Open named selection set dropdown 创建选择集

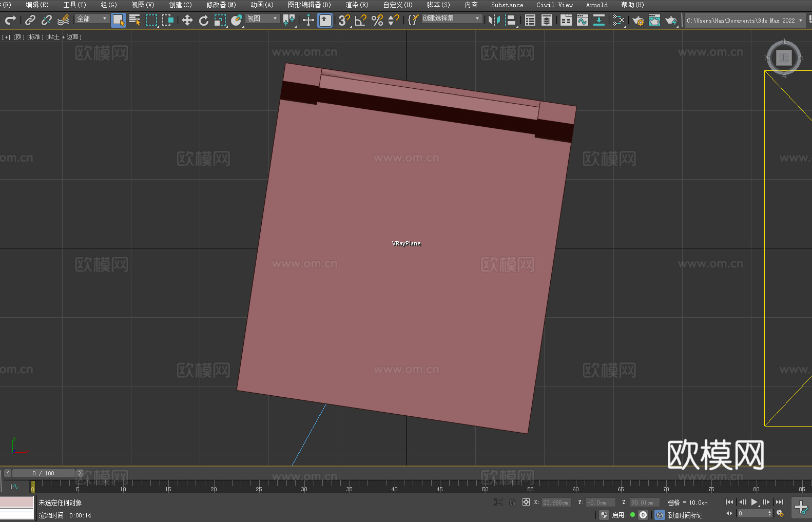[x=452, y=18]
